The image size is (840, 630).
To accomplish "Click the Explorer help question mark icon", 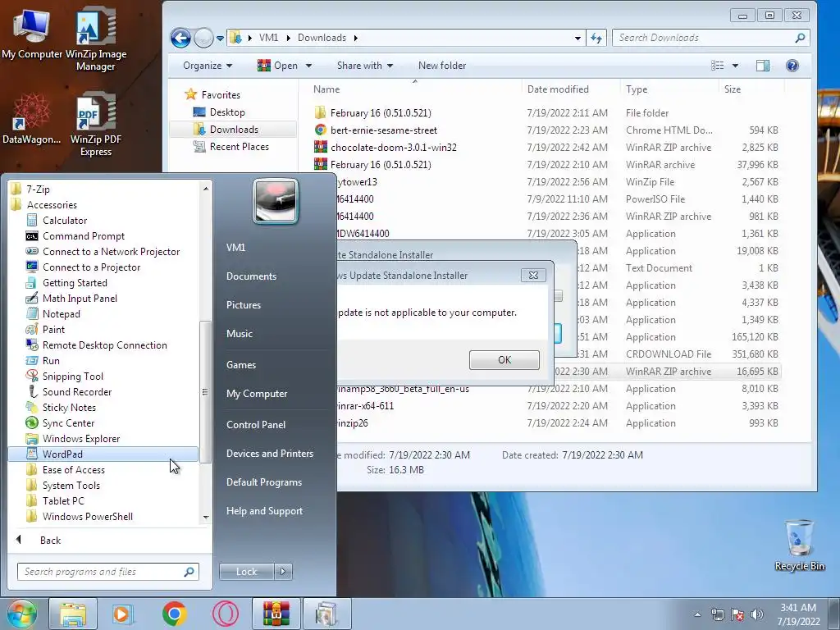I will 792,66.
